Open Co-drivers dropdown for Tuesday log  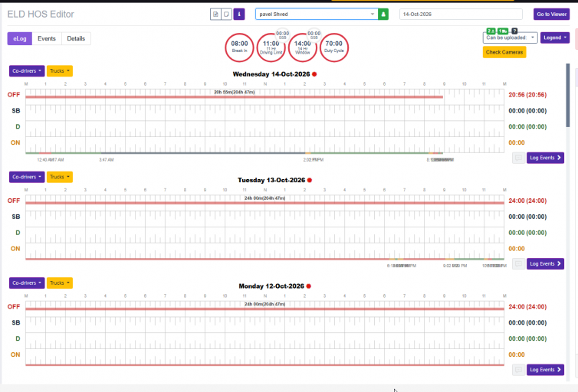[x=27, y=177]
